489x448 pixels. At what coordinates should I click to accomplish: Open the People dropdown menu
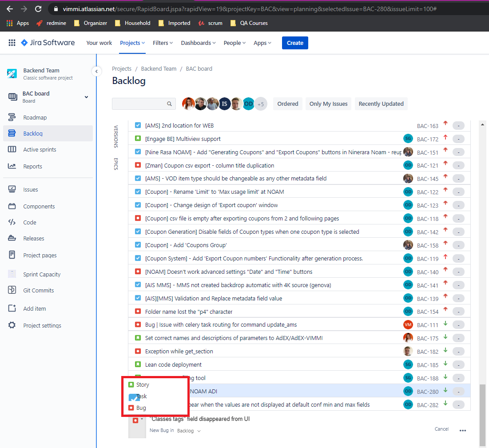coord(235,43)
